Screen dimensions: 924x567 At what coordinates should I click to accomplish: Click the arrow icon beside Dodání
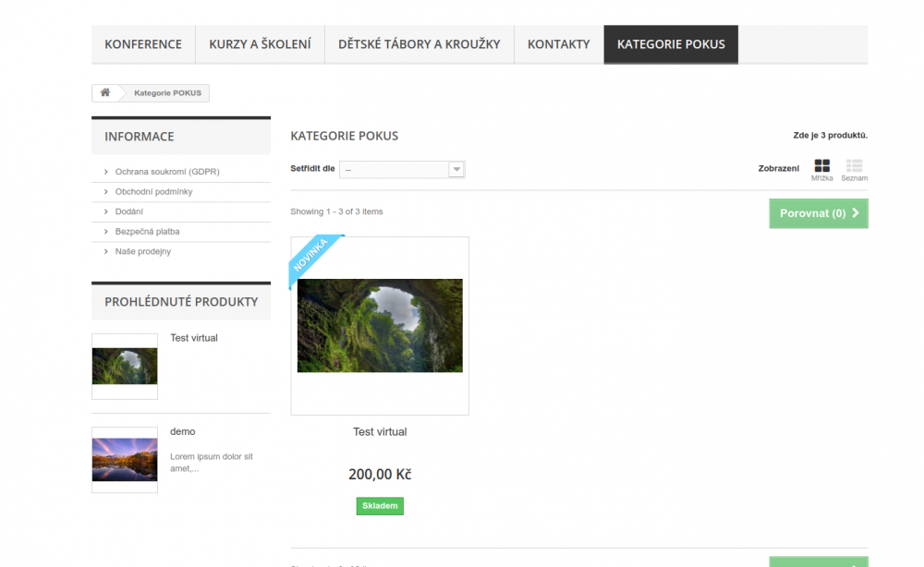click(x=107, y=211)
